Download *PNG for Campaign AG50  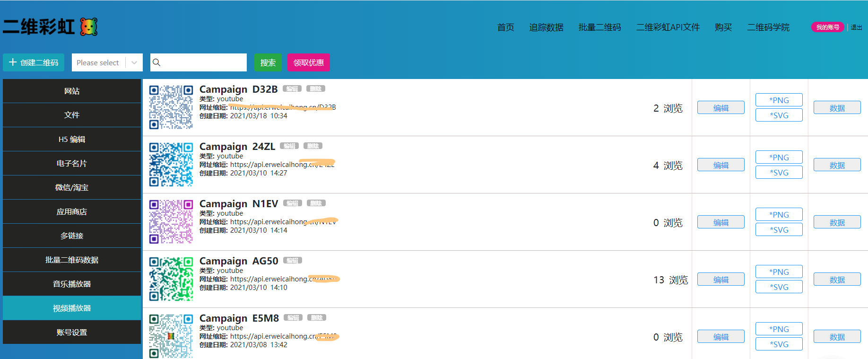tap(779, 272)
